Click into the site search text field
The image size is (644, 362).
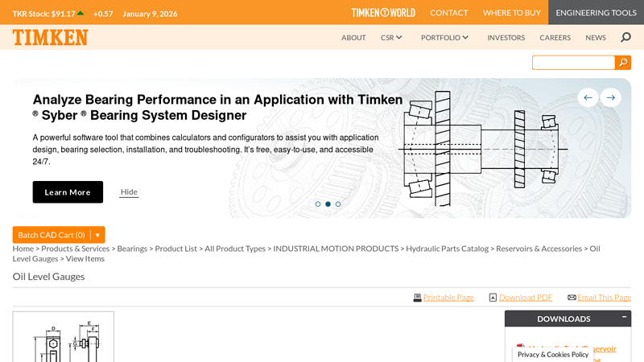coord(573,63)
